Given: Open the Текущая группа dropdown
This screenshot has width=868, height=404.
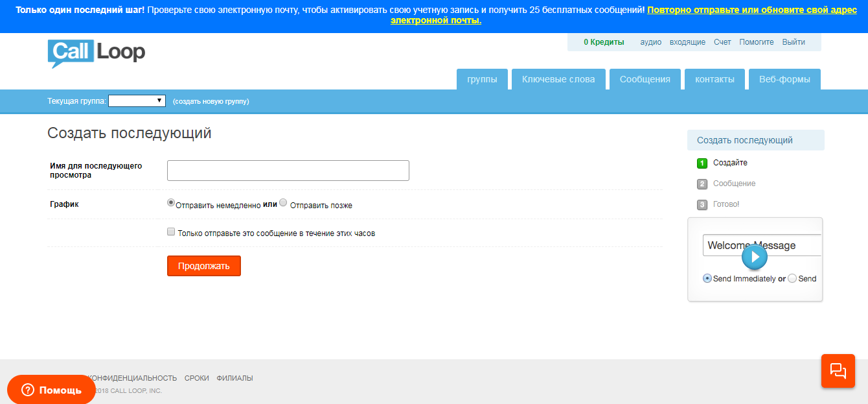Looking at the screenshot, I should pyautogui.click(x=137, y=101).
